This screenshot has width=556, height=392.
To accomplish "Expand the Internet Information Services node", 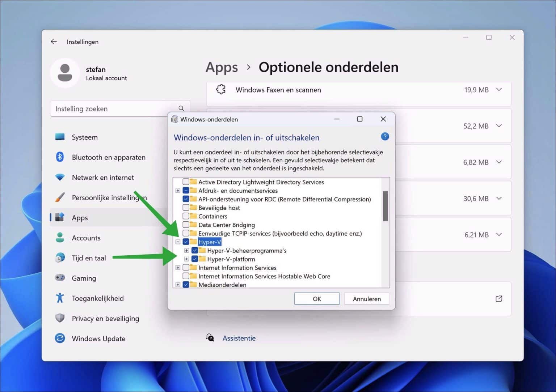I will pyautogui.click(x=178, y=268).
